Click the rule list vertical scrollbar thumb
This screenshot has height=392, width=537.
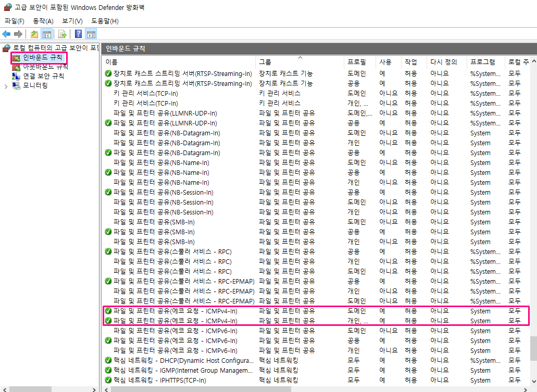point(533,348)
